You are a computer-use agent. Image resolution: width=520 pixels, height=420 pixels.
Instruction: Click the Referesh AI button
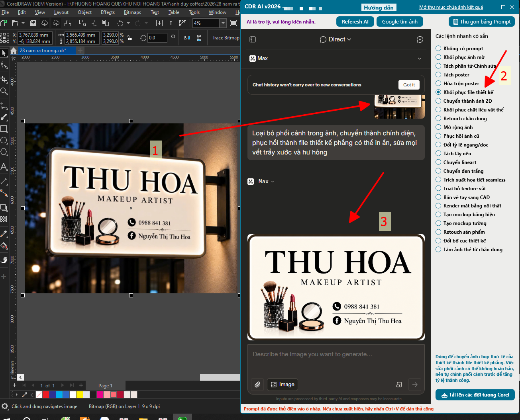pyautogui.click(x=355, y=21)
